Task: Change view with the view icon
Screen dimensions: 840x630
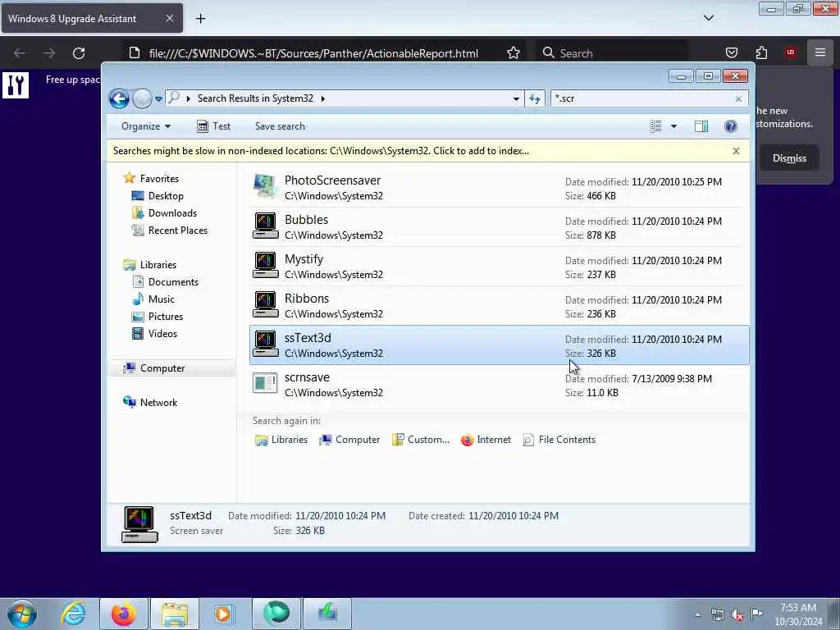Action: pos(655,126)
